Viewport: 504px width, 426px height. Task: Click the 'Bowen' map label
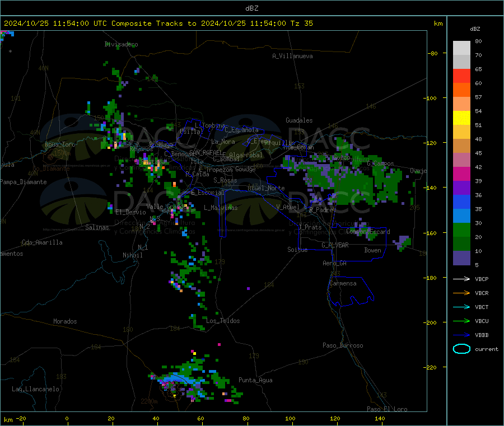(x=372, y=250)
